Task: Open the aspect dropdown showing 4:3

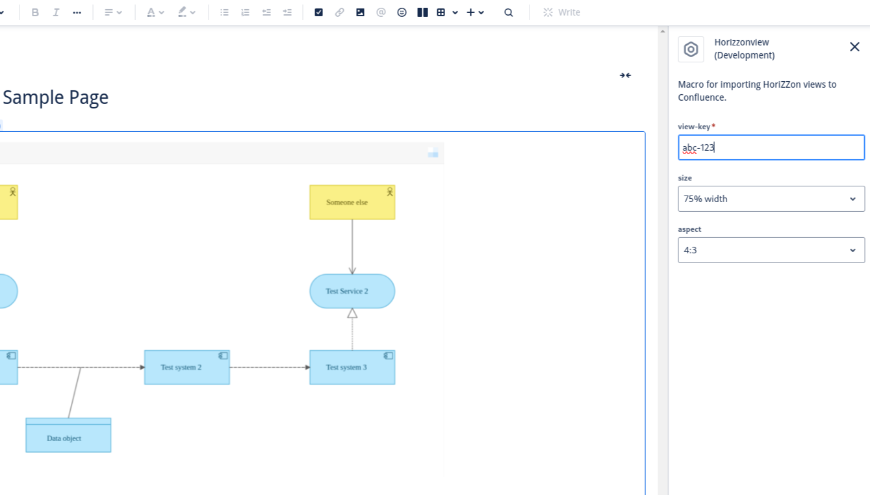Action: [771, 250]
